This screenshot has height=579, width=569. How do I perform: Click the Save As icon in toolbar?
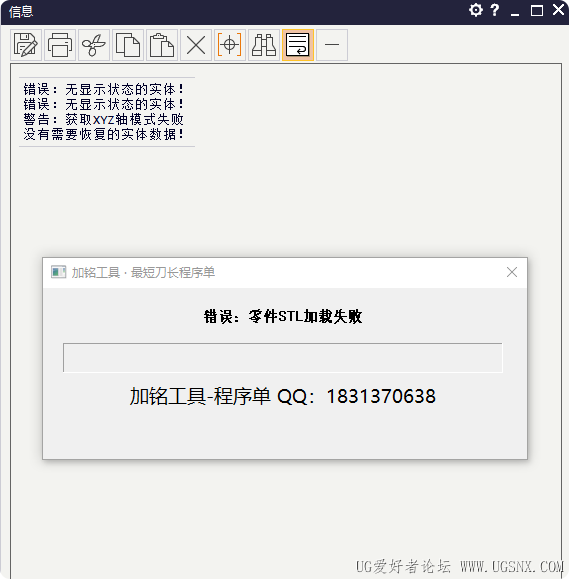tap(26, 45)
